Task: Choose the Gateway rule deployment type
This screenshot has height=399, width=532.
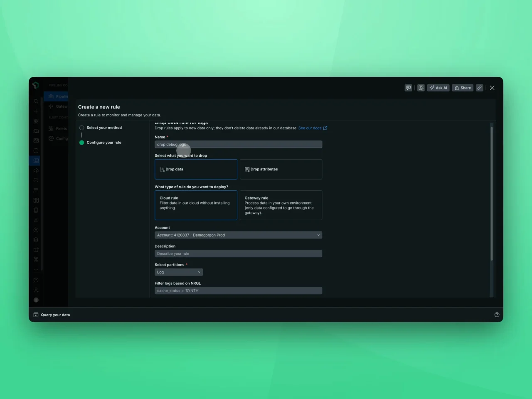Action: pos(281,205)
